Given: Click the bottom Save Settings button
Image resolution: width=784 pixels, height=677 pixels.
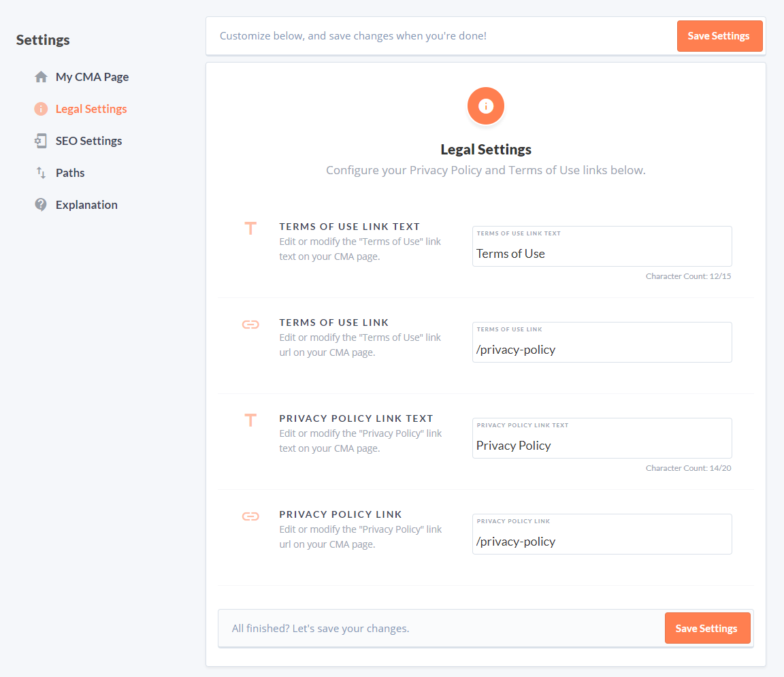Looking at the screenshot, I should pyautogui.click(x=708, y=629).
